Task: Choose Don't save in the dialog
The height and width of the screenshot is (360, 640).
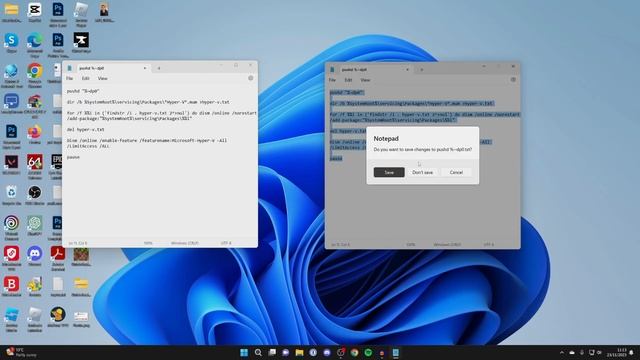Action: [422, 172]
